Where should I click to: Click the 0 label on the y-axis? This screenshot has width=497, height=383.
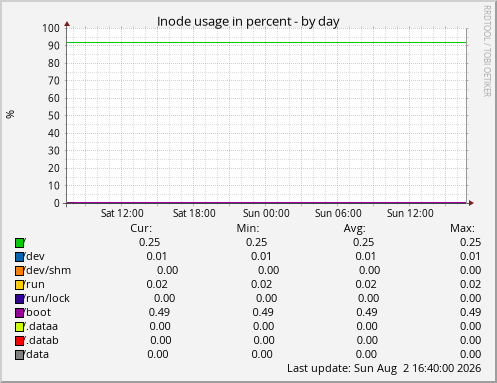(57, 203)
